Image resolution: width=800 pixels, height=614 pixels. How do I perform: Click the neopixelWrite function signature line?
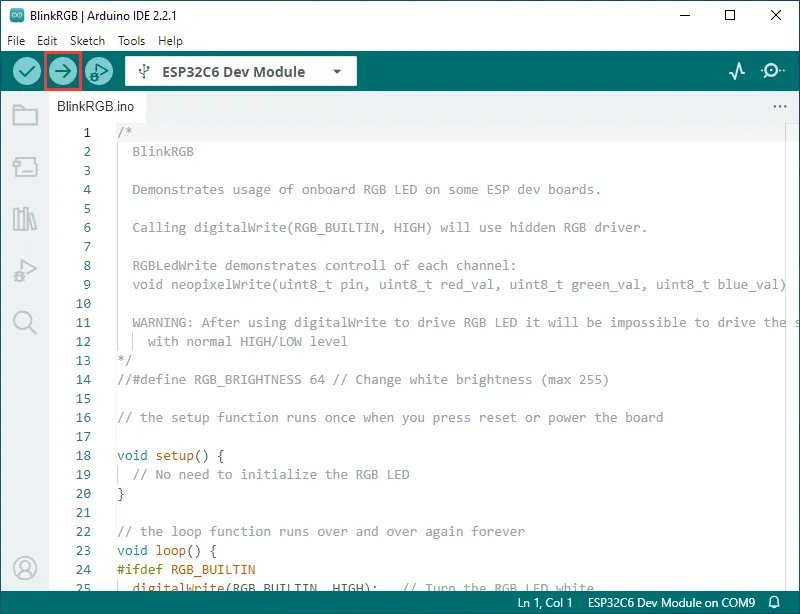[x=459, y=284]
